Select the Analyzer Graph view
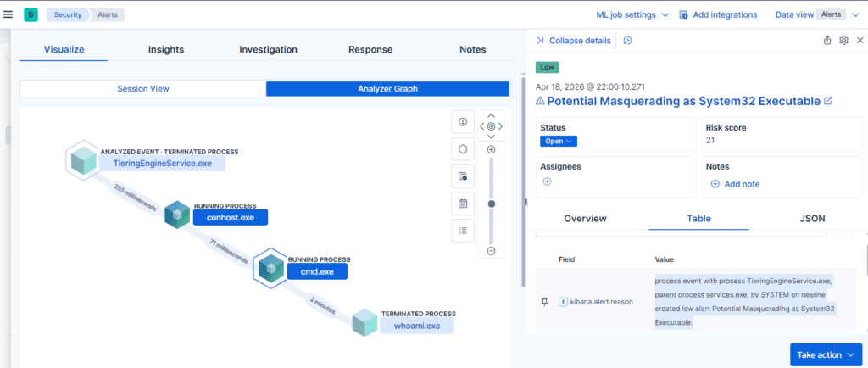The width and height of the screenshot is (868, 368). pos(387,88)
